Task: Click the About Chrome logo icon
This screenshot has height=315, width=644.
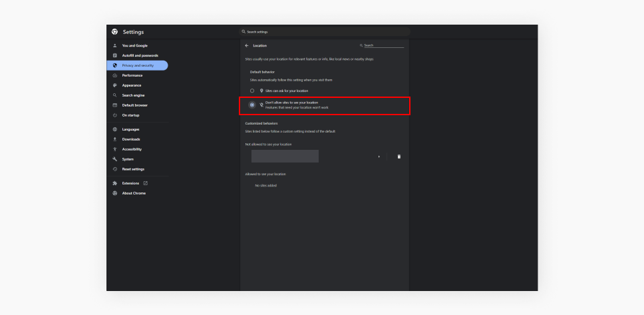Action: 115,193
